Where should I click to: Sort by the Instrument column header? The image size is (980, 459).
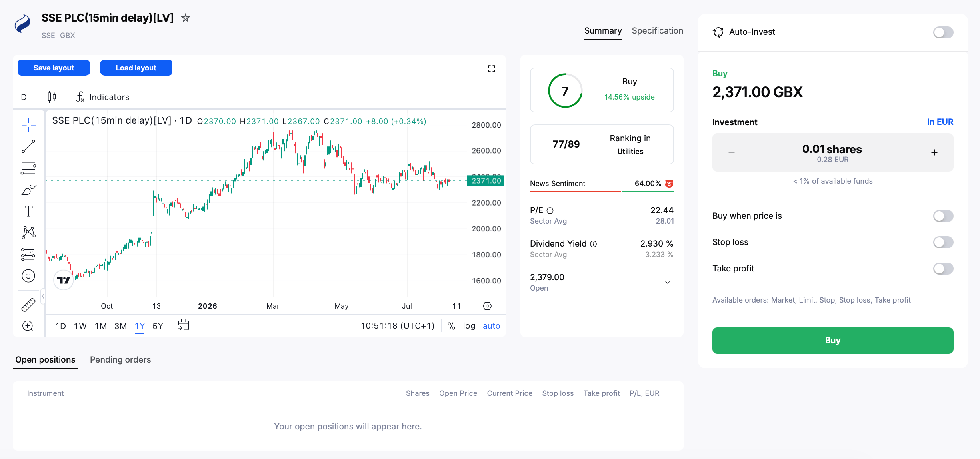tap(45, 393)
